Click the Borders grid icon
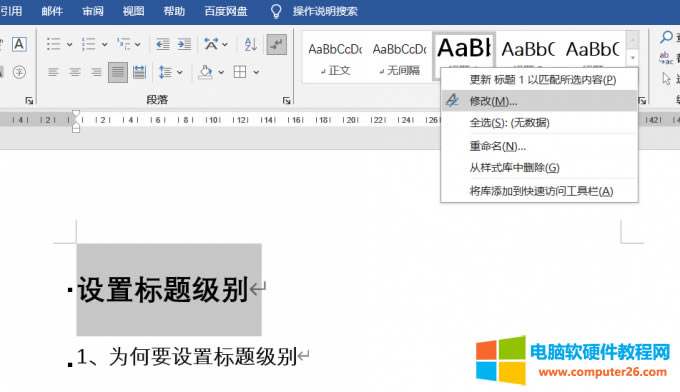The height and width of the screenshot is (392, 680). tap(240, 72)
